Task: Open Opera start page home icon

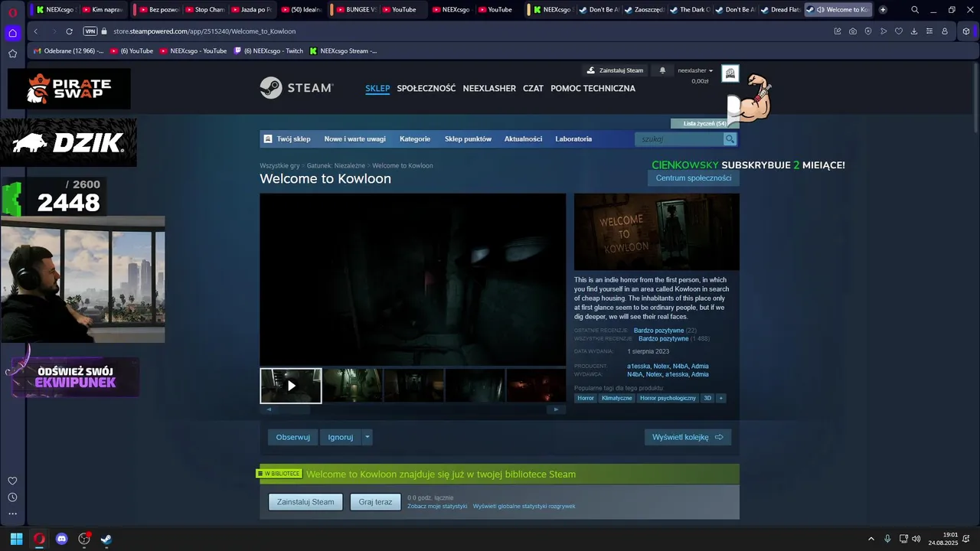Action: (12, 32)
